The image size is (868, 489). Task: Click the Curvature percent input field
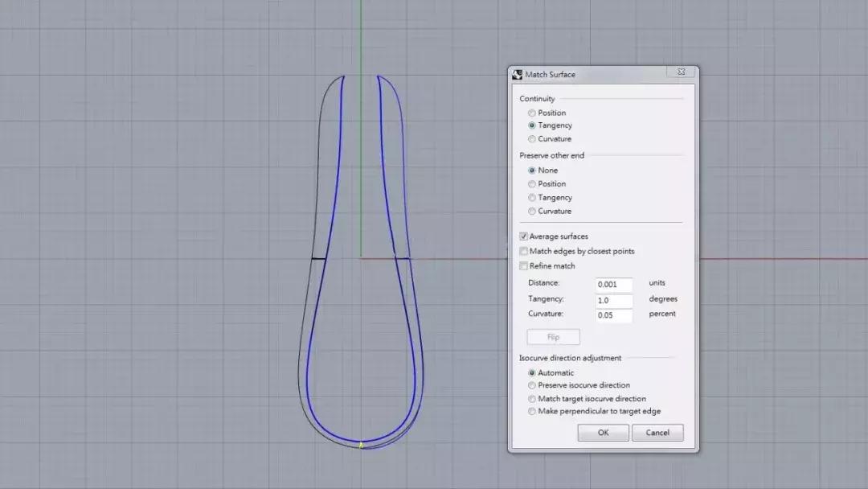point(614,315)
